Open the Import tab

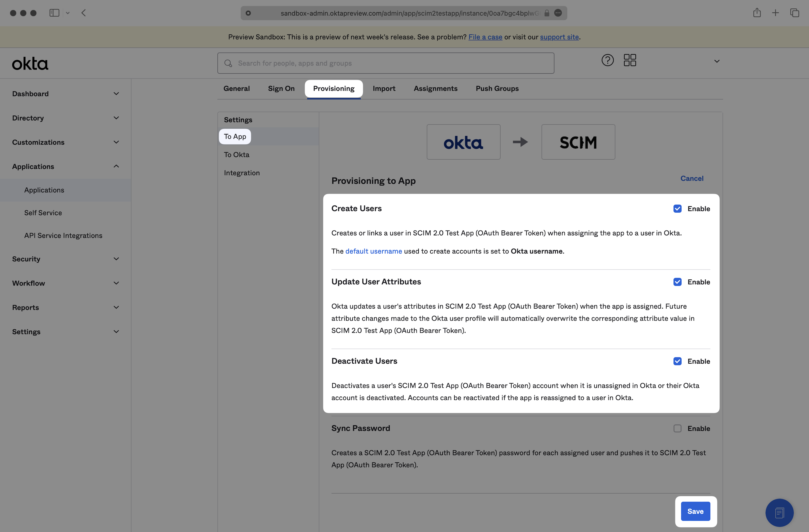tap(384, 88)
